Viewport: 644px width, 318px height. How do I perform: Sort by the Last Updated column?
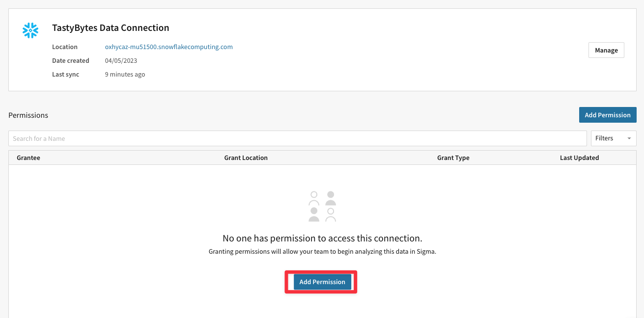click(x=579, y=158)
